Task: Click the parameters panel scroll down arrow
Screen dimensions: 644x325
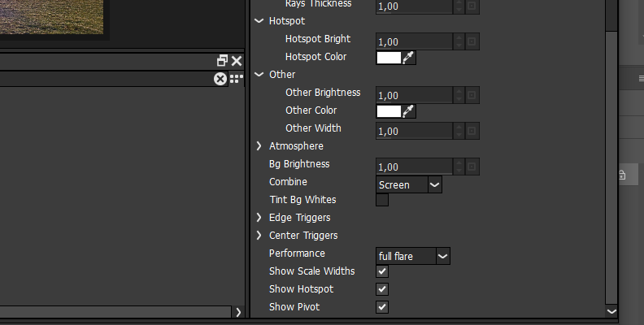Action: click(x=611, y=311)
